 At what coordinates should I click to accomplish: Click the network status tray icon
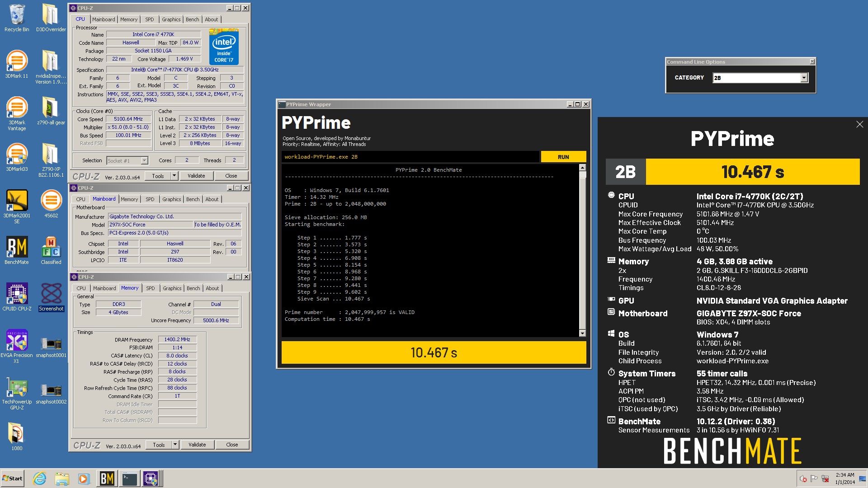click(x=825, y=479)
